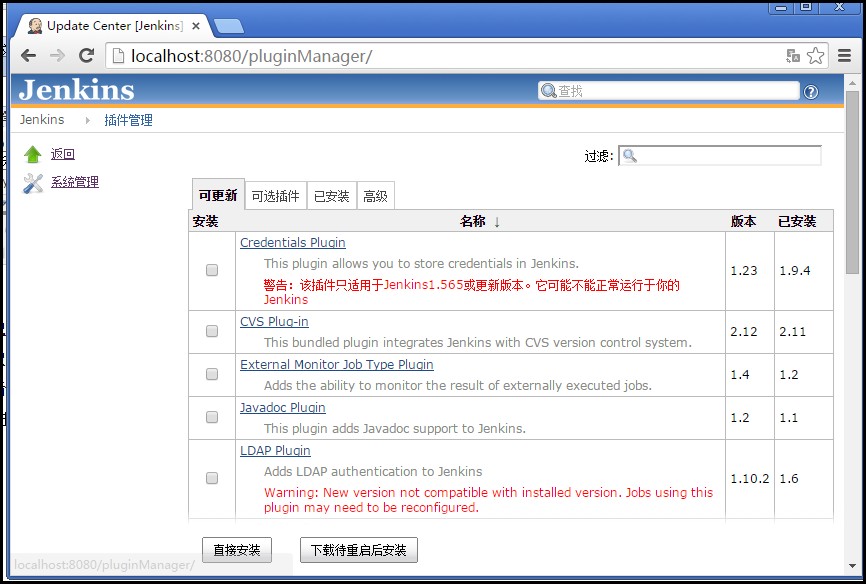Click the vertical scrollbar thumb
This screenshot has width=866, height=584.
[x=852, y=181]
